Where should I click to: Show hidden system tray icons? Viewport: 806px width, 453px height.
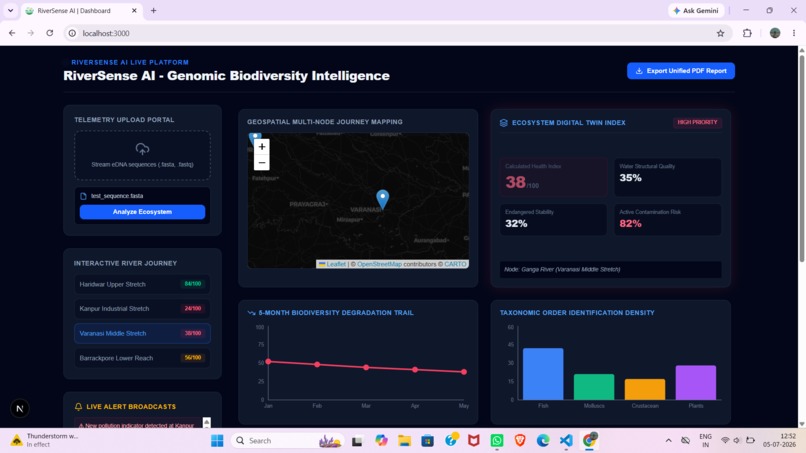click(668, 441)
